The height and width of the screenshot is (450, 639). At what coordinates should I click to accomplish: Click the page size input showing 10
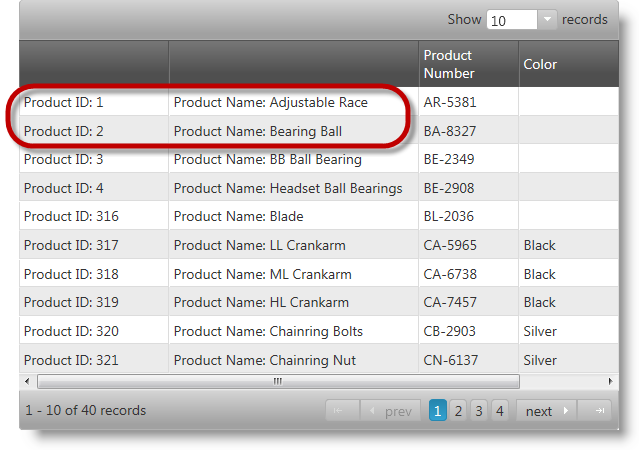click(512, 20)
